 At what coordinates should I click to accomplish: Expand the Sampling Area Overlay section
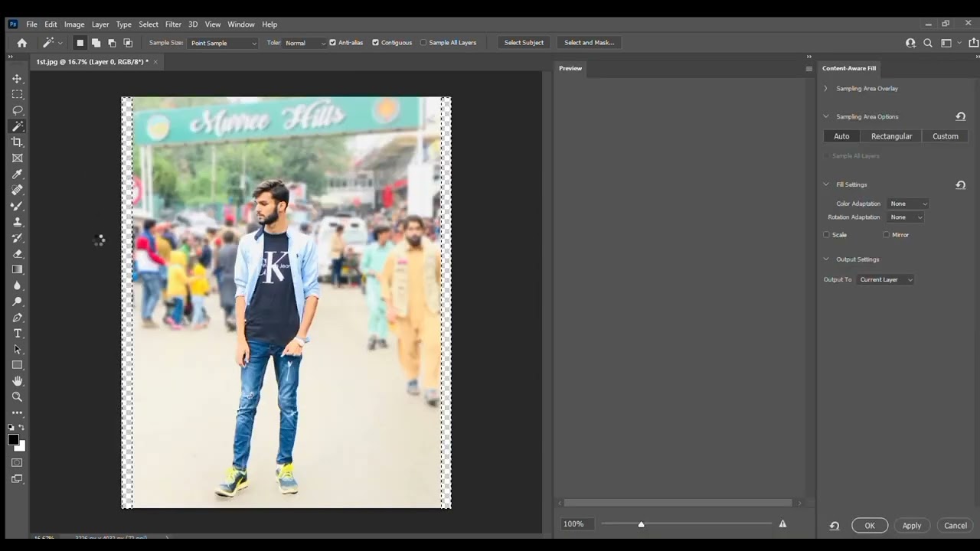(825, 89)
